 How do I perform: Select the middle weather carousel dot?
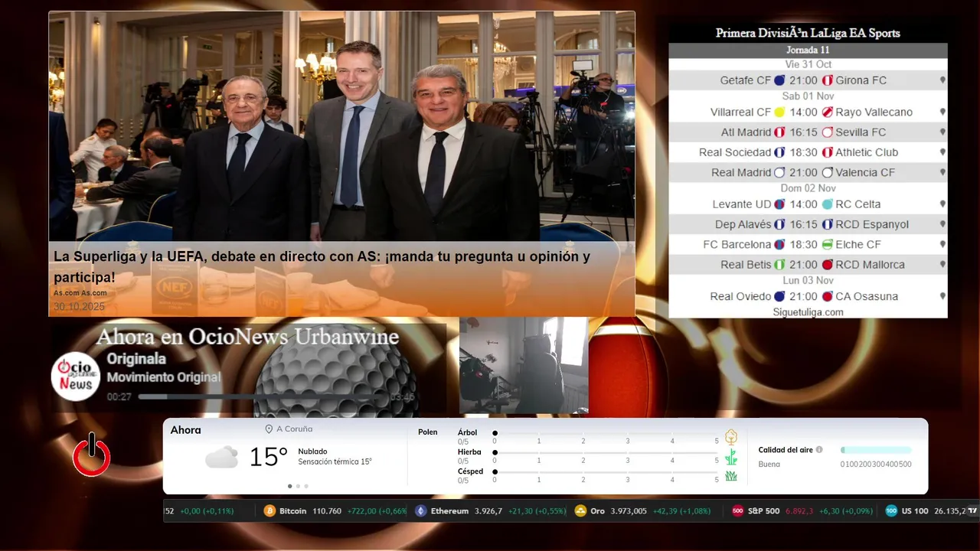[x=298, y=486]
